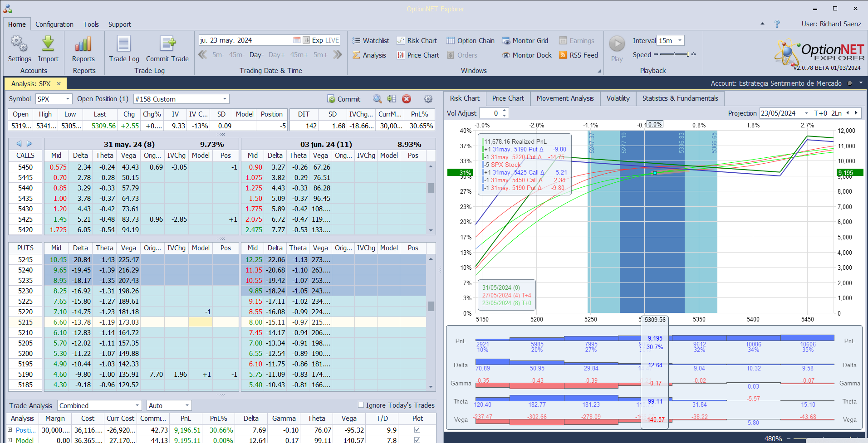This screenshot has height=443, width=868.
Task: Click the red delete cross icon
Action: [407, 99]
